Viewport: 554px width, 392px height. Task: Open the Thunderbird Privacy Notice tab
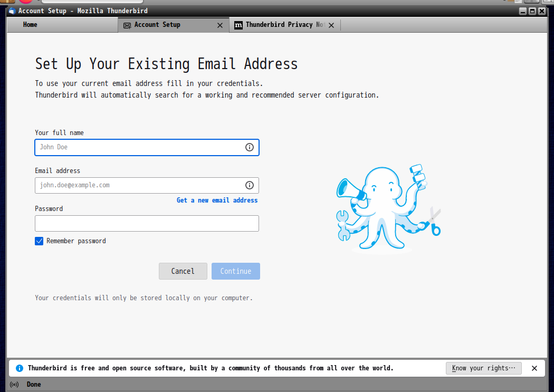(x=285, y=25)
